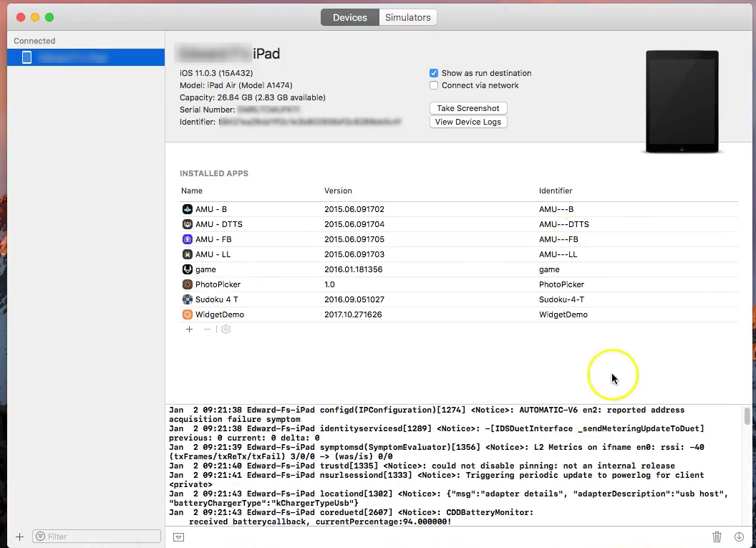Click the AMU - FB app icon
756x548 pixels.
[188, 239]
